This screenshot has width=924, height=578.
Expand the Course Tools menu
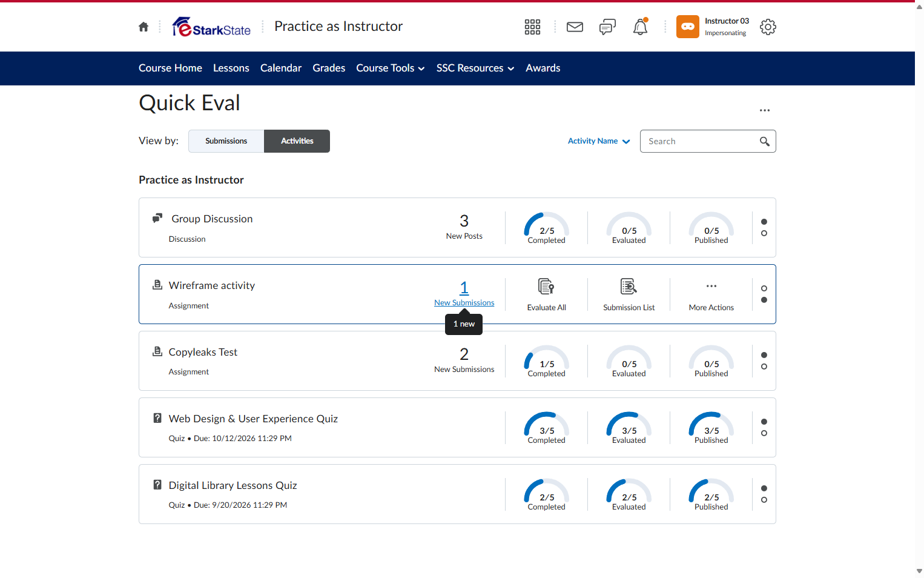pos(391,68)
